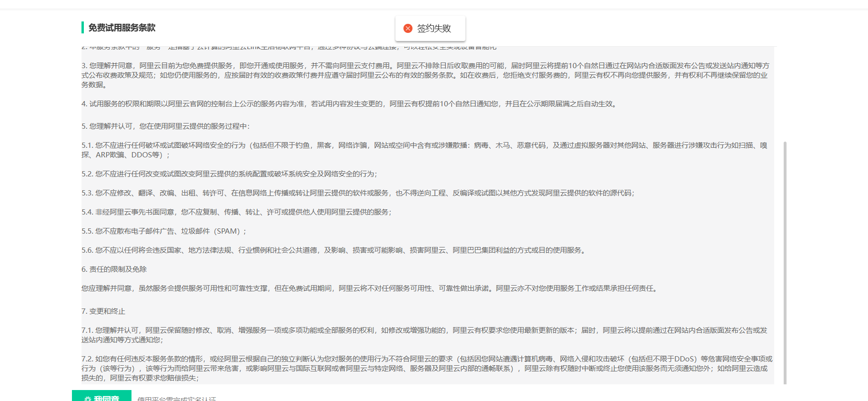Image resolution: width=868 pixels, height=401 pixels.
Task: Click clause 5.3 about 修改、翻译、改编、出租
Action: 358,193
